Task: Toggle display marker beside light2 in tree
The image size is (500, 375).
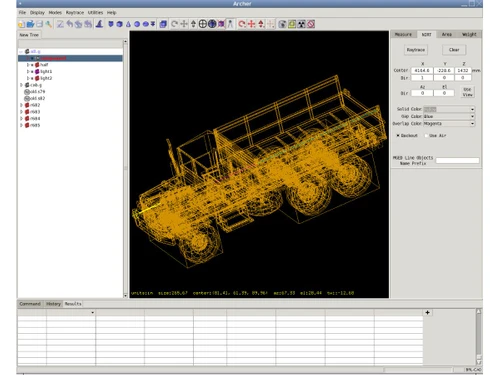Action: point(32,78)
